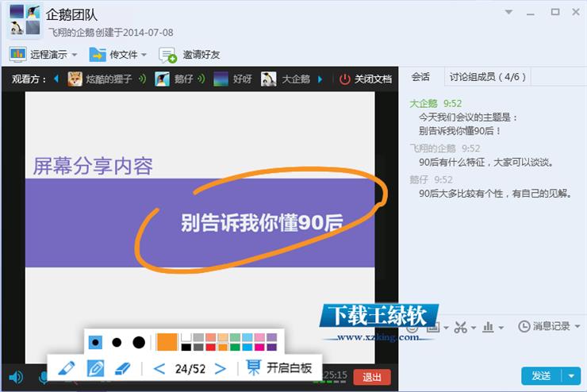Pick the red color swatch
587x392 pixels.
coord(210,348)
